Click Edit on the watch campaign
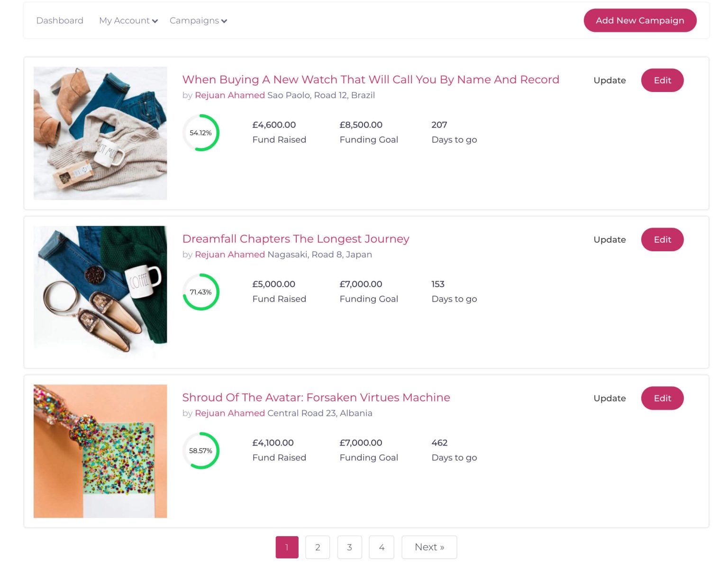Screen dimensions: 728x584 [662, 81]
